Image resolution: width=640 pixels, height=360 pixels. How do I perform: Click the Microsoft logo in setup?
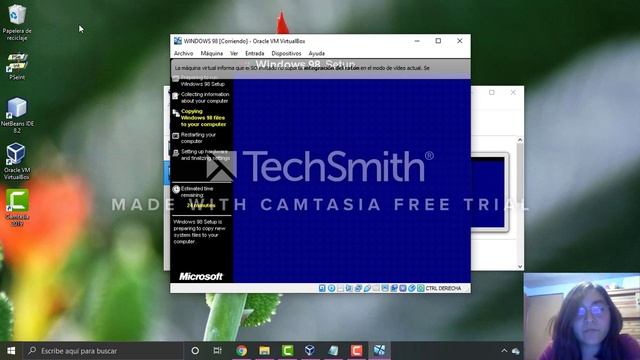(201, 276)
